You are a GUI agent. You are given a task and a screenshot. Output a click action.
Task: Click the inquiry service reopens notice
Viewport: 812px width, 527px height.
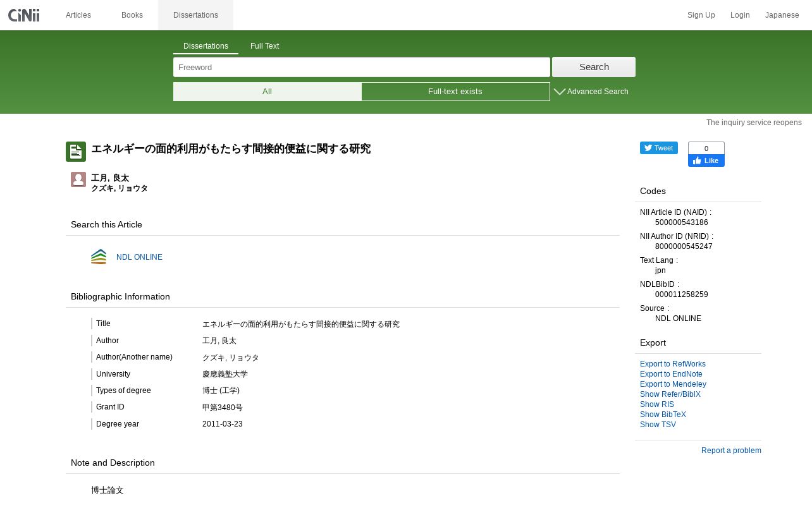[x=754, y=123]
